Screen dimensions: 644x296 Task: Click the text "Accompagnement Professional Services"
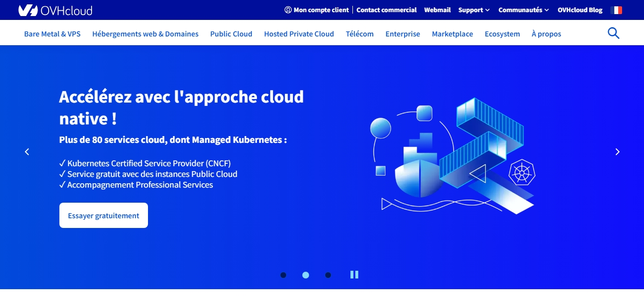coord(140,185)
